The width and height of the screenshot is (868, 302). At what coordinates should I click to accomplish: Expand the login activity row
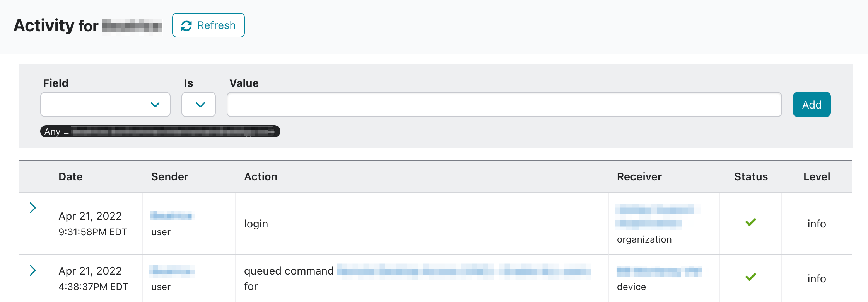pyautogui.click(x=33, y=208)
